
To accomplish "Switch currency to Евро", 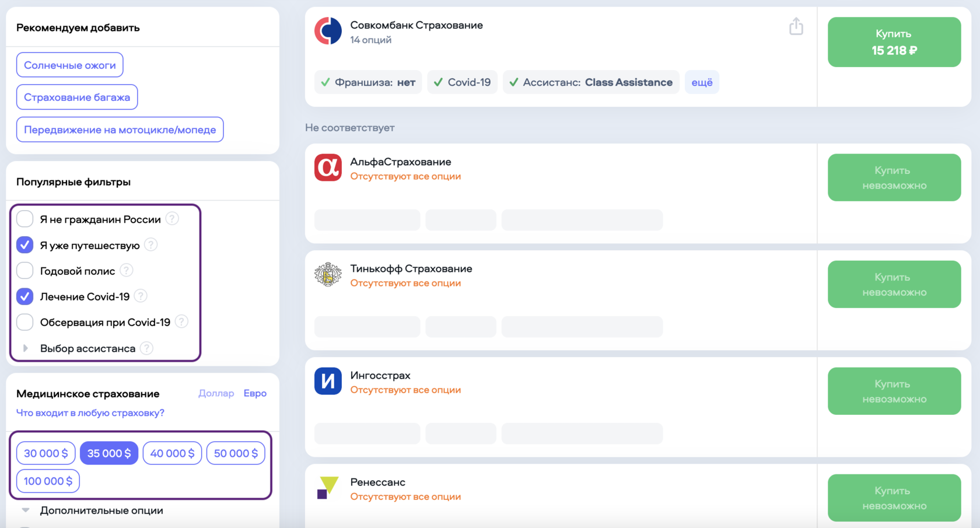I will tap(255, 393).
